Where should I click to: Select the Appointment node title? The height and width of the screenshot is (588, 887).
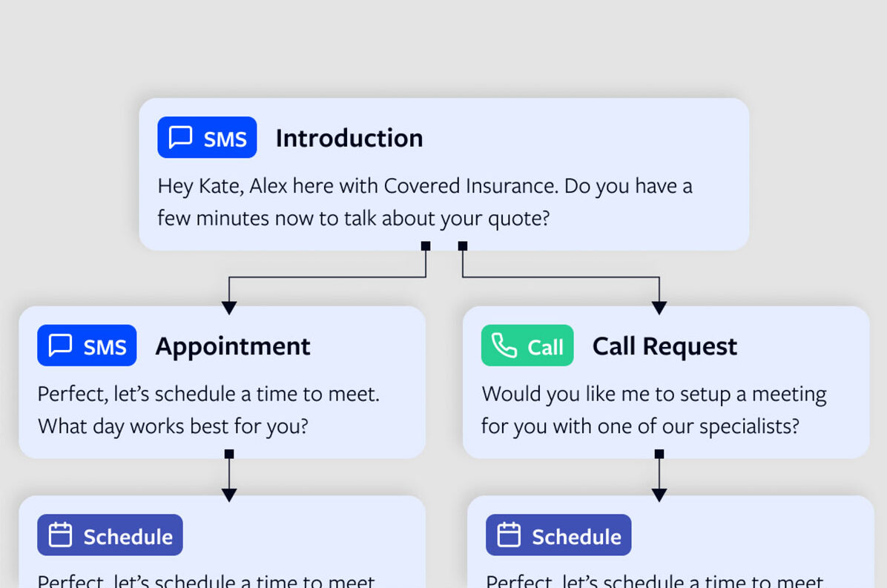233,346
